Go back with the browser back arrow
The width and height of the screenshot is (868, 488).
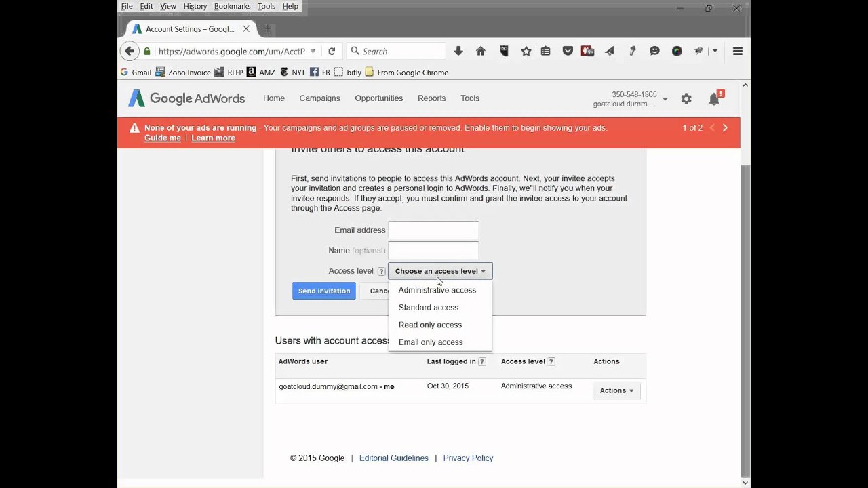(130, 51)
